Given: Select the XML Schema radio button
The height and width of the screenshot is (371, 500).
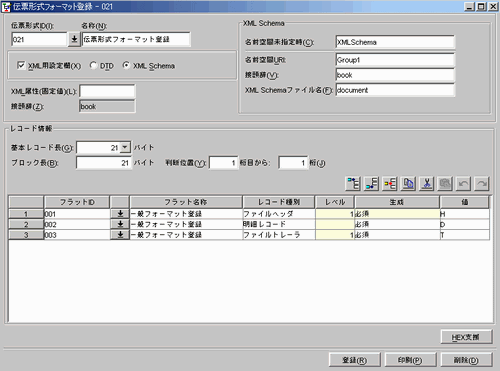Looking at the screenshot, I should [x=126, y=66].
